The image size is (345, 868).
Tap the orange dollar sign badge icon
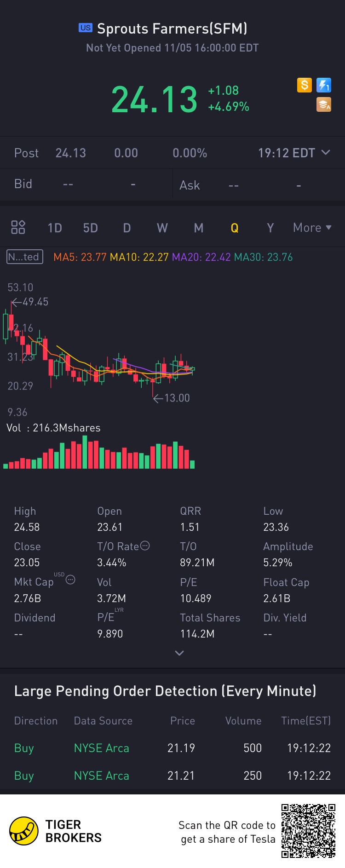click(305, 85)
